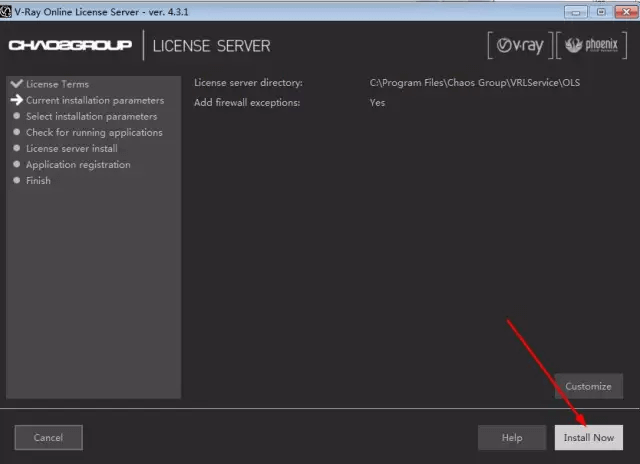
Task: Click the 'Add firewall exceptions:' label
Action: pos(247,102)
